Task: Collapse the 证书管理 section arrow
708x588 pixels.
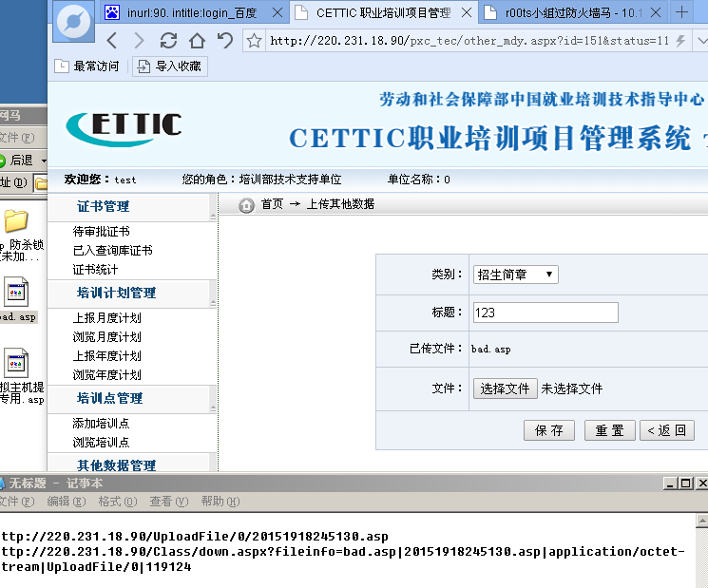Action: coord(213,218)
